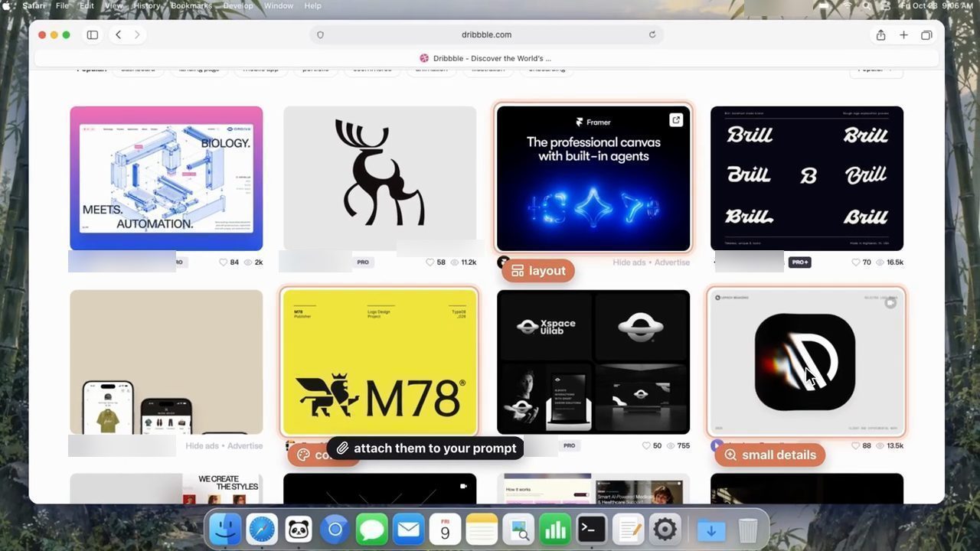The width and height of the screenshot is (980, 551).
Task: Launch Terminal from the dock
Action: (x=592, y=530)
